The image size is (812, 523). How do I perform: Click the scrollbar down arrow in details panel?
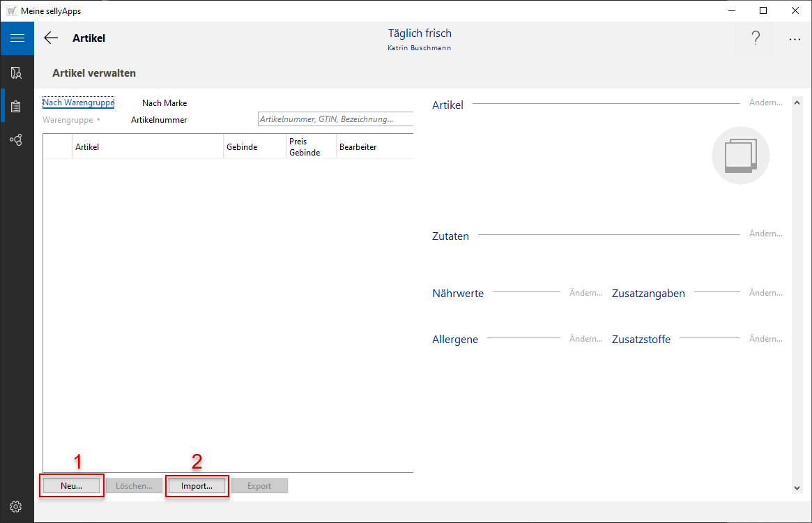click(x=797, y=488)
